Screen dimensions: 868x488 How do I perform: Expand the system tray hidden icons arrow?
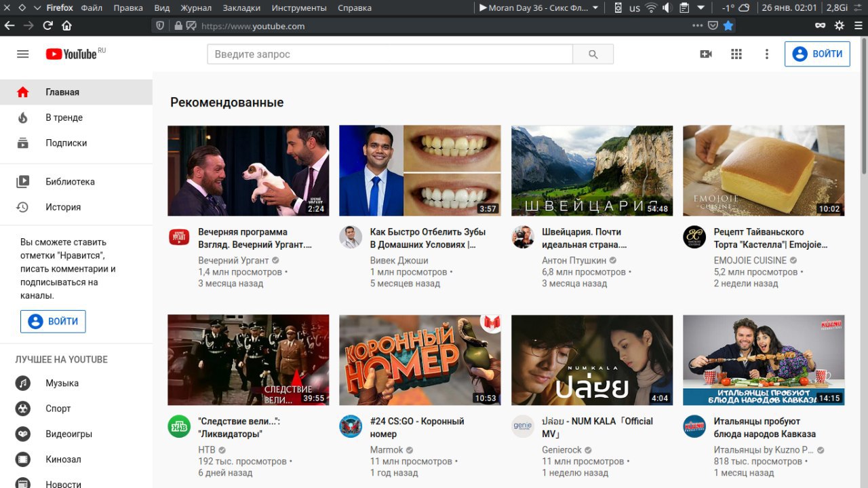(x=701, y=8)
